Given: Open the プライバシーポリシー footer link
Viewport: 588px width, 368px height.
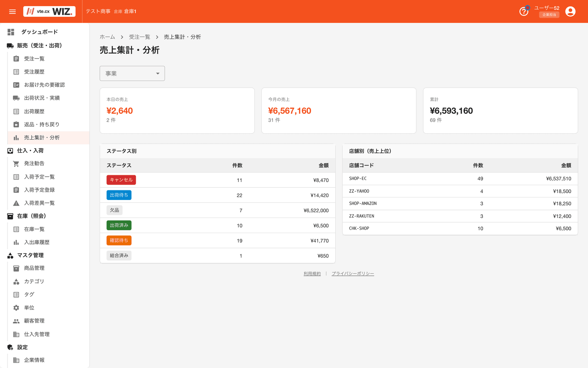Looking at the screenshot, I should click(353, 274).
